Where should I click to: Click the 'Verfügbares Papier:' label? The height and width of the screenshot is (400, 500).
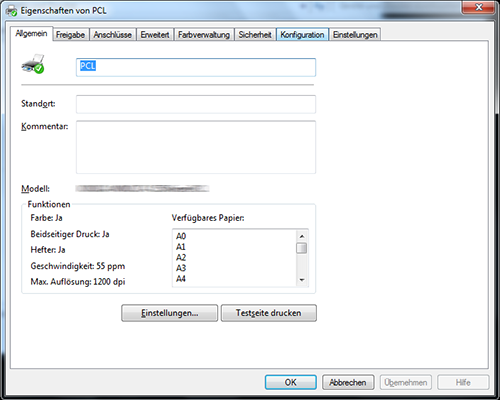coord(208,218)
